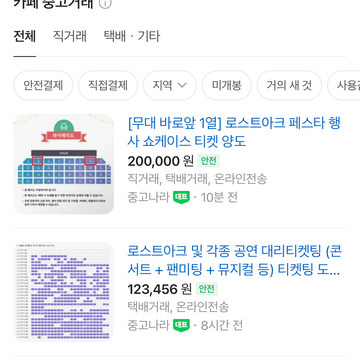The height and width of the screenshot is (360, 360).
Task: Select the 전체 tab
Action: click(x=25, y=36)
